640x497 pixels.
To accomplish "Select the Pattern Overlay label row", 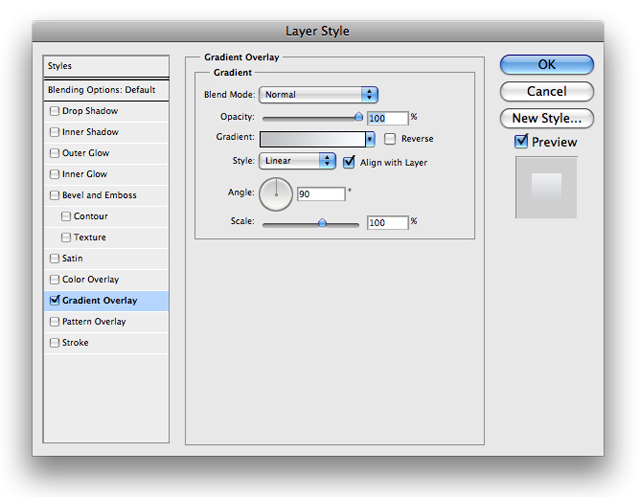I will (106, 322).
